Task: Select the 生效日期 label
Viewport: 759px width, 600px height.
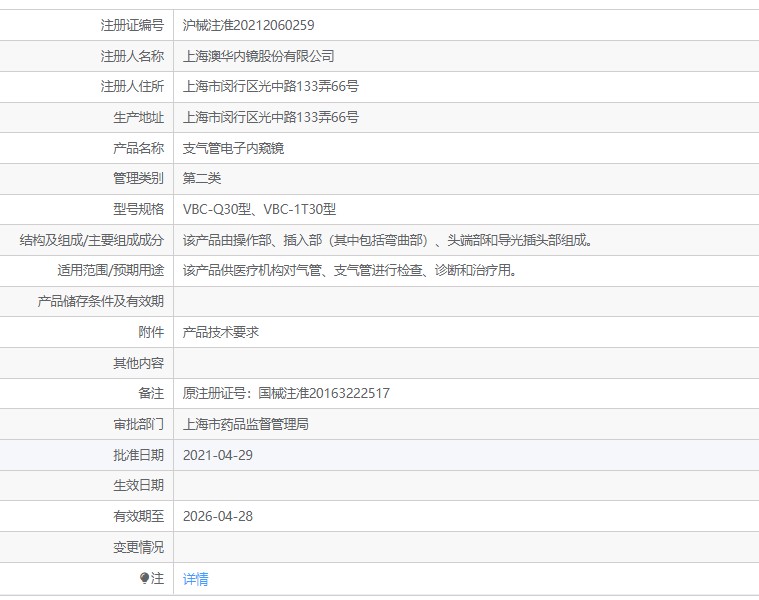Action: coord(138,485)
